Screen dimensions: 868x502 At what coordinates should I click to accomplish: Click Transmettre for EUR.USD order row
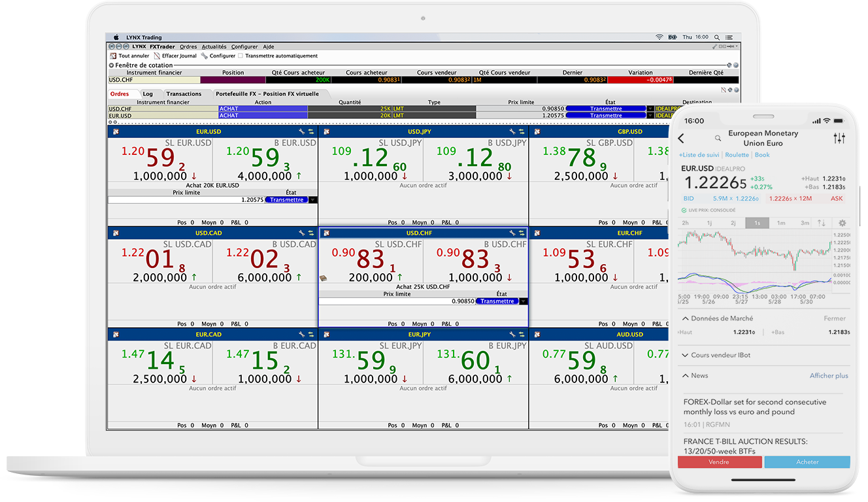(606, 115)
